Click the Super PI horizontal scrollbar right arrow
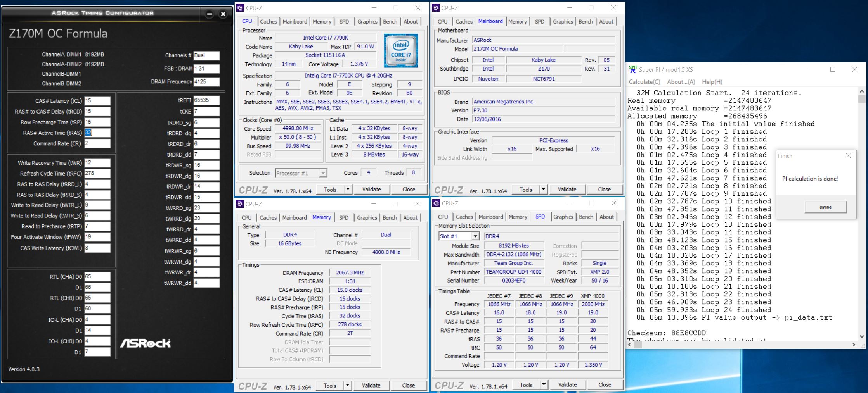 point(854,344)
